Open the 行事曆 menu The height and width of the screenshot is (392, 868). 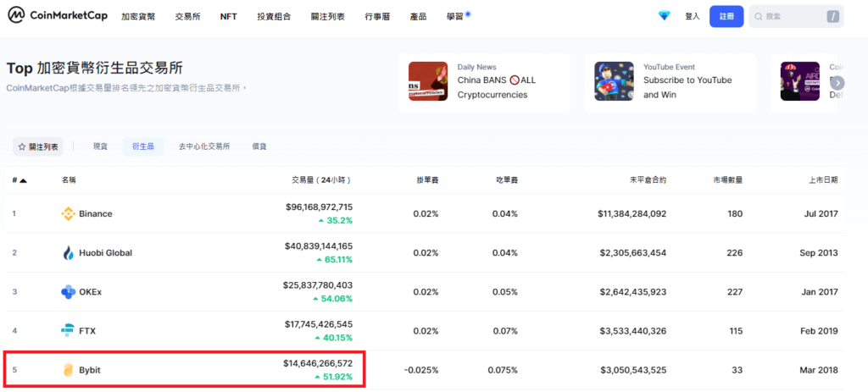(377, 17)
